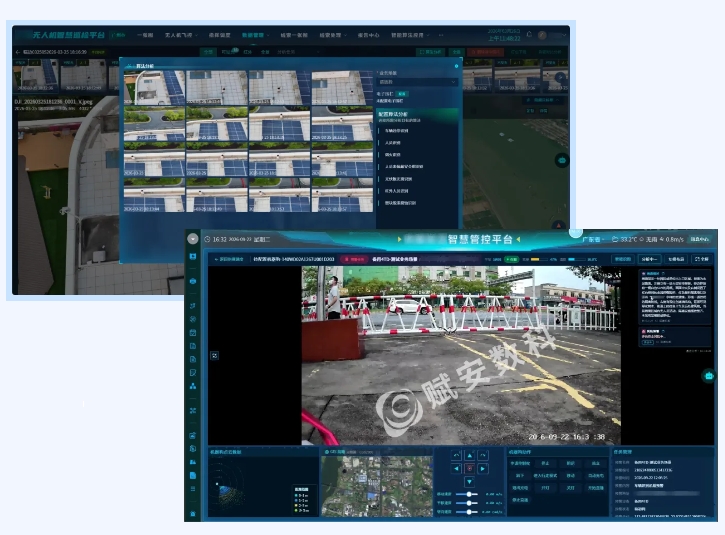725x535 pixels.
Task: Recenter using the red center pad button
Action: [x=469, y=469]
